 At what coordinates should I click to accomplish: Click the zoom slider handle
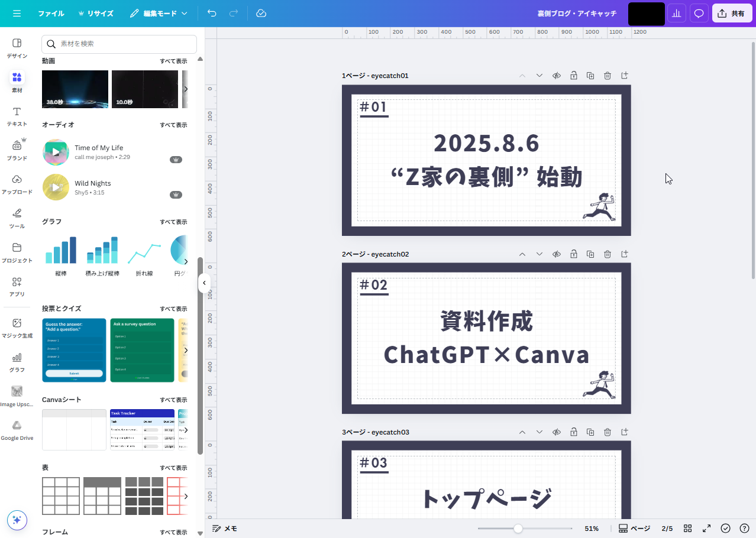pos(518,529)
